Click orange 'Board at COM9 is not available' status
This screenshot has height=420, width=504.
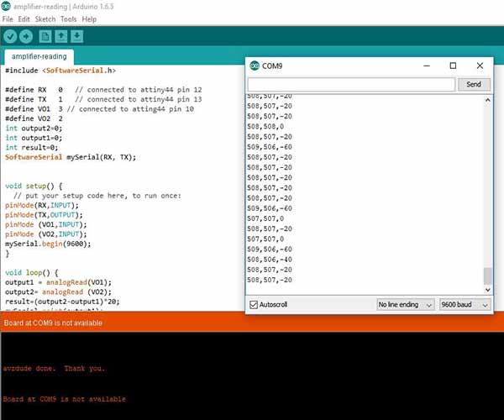53,323
